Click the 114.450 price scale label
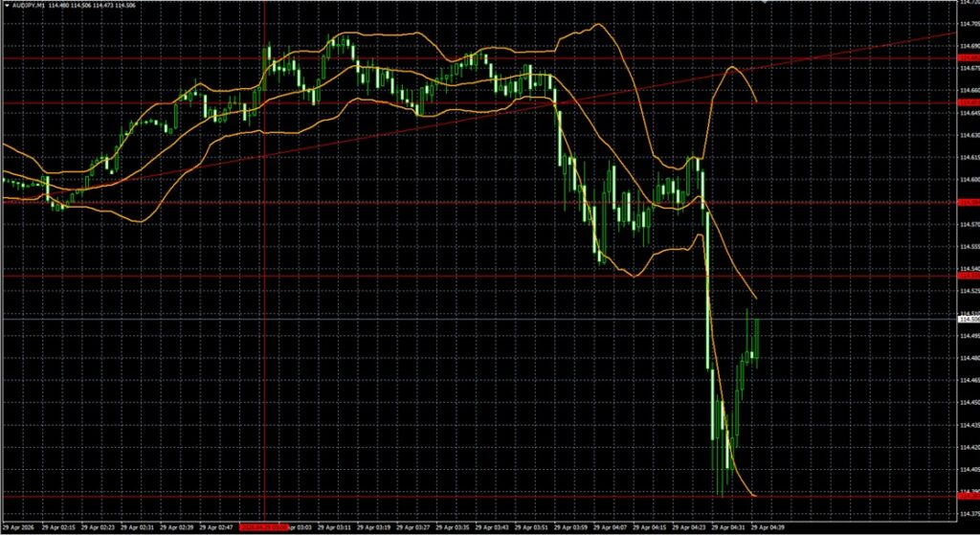Viewport: 980px width, 535px height. [969, 403]
